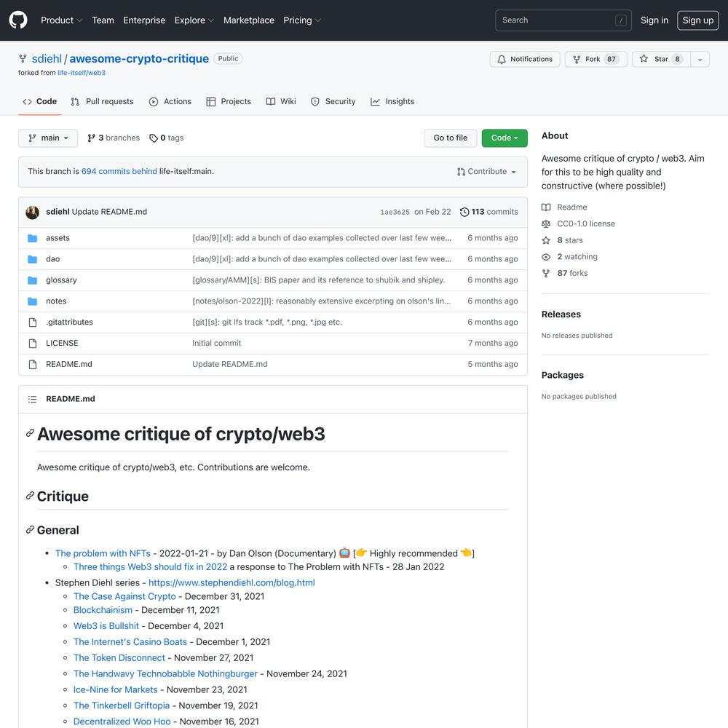Open The Case Against Crypto link
This screenshot has height=728, width=728.
pos(124,596)
